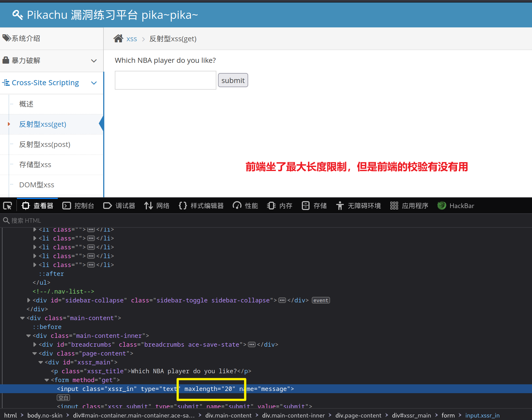Image resolution: width=532 pixels, height=420 pixels.
Task: Click the ellipsis badge in breadcrumbs div
Action: pyautogui.click(x=252, y=344)
